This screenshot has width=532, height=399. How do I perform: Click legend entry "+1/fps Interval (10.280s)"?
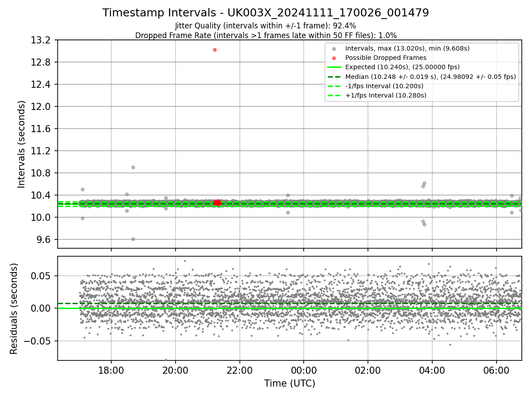click(x=386, y=95)
